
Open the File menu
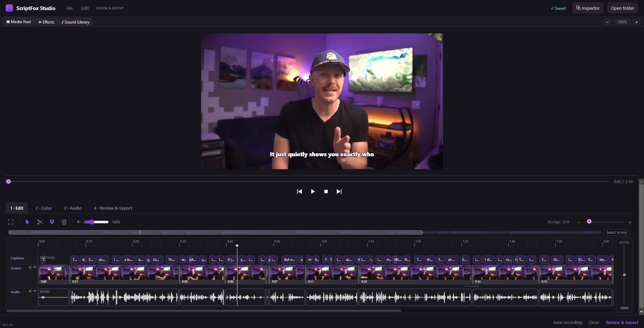69,8
